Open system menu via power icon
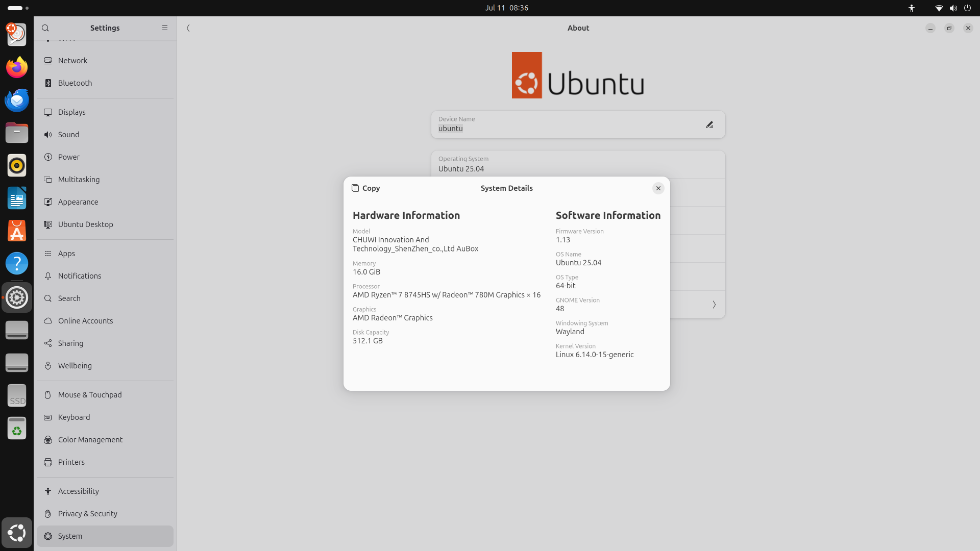Viewport: 980px width, 551px height. point(967,8)
